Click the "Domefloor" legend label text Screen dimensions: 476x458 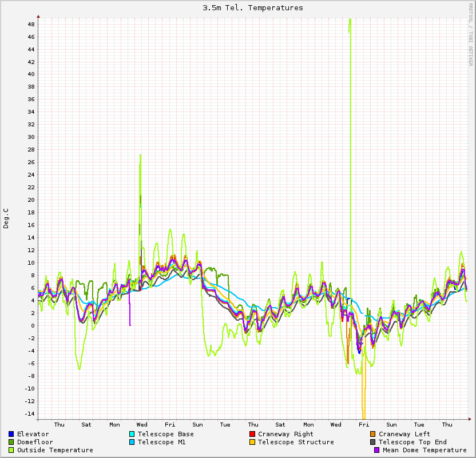(x=35, y=442)
